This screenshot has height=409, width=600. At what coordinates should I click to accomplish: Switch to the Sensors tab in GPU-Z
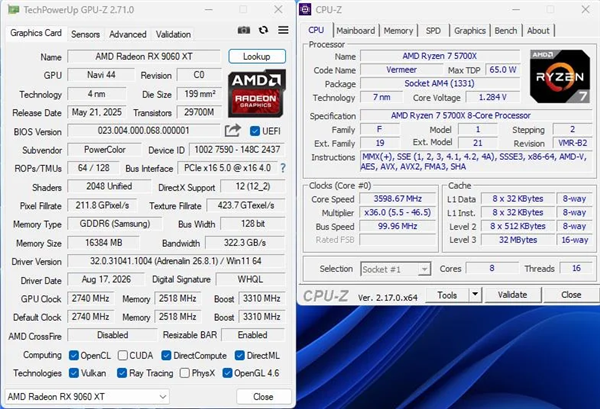[x=85, y=34]
